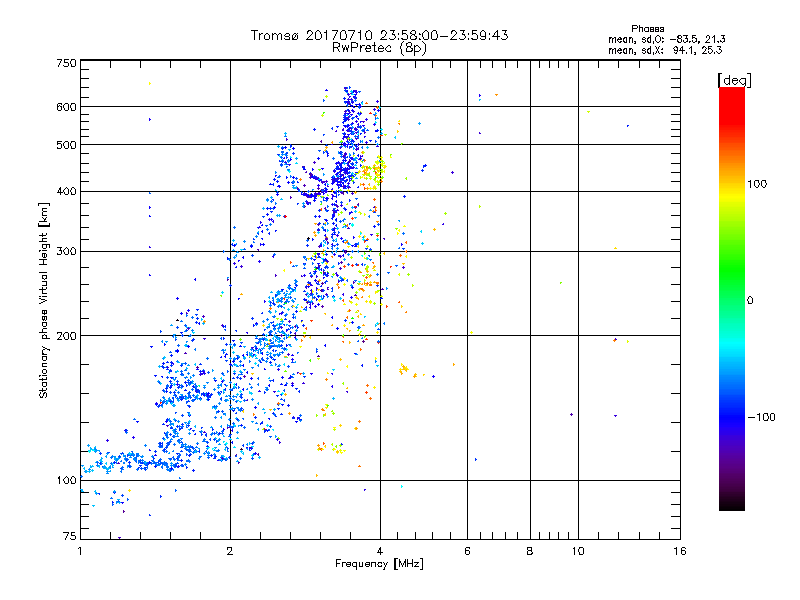
Task: Click the "mean, sd,O: -83.5, 21.3" line
Action: coord(666,39)
